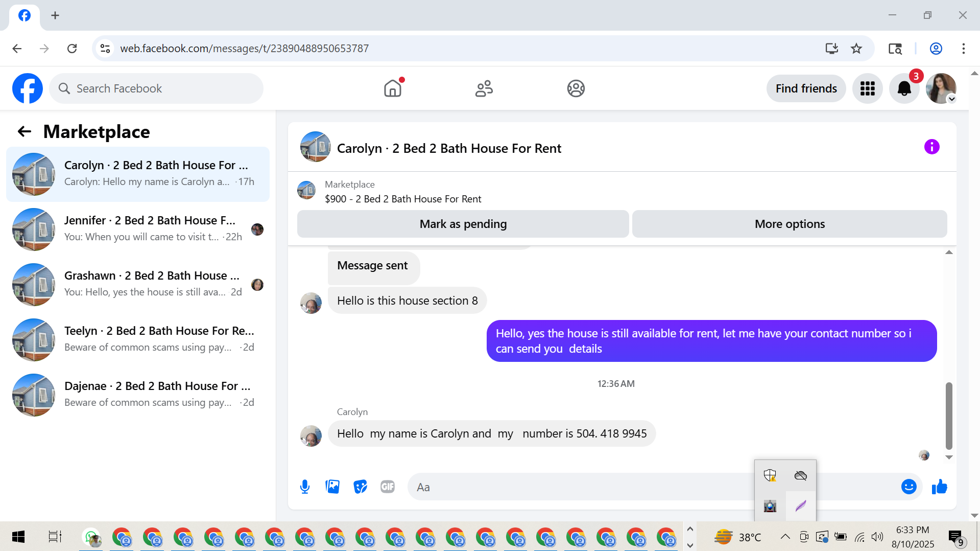Open network wifi tray icon

[859, 537]
